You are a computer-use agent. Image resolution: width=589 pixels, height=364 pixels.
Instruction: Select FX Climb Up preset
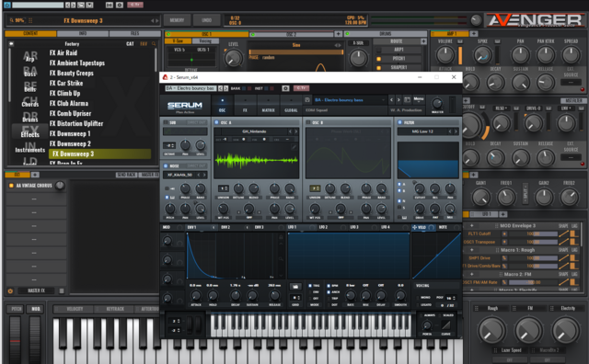pyautogui.click(x=64, y=93)
